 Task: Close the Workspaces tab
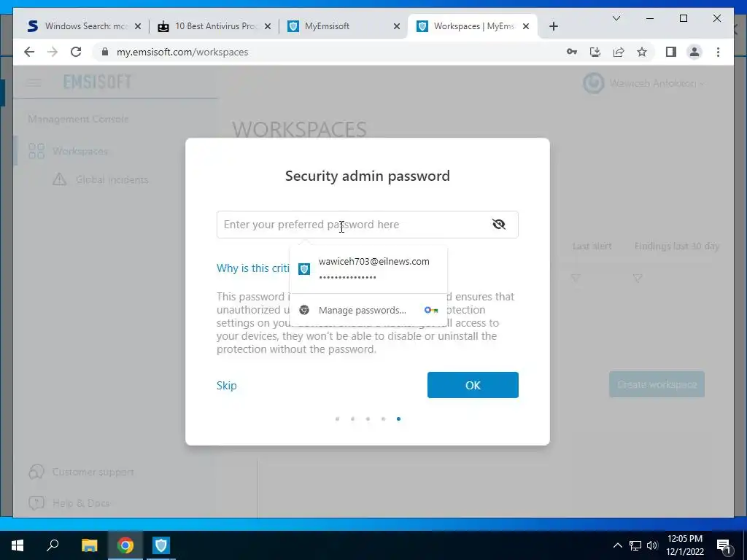[x=526, y=26]
